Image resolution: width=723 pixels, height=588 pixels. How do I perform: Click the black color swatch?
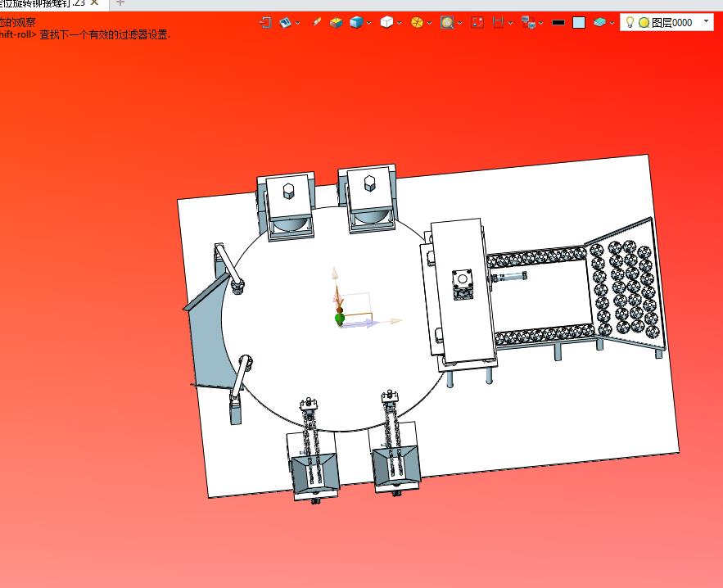pos(558,23)
